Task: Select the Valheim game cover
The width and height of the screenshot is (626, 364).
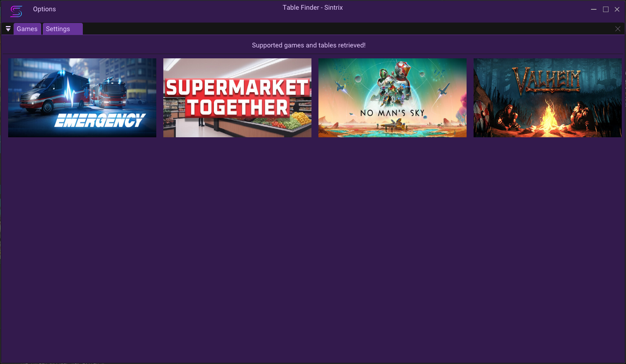Action: coord(547,98)
